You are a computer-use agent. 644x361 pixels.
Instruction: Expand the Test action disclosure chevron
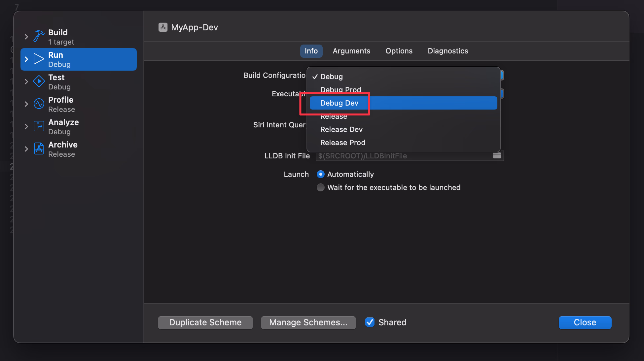pos(26,82)
